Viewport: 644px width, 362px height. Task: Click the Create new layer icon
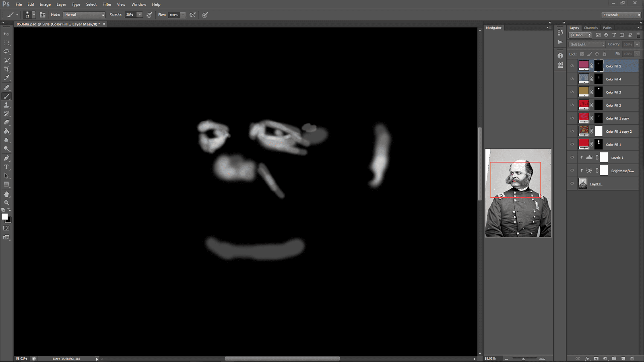[x=623, y=358]
